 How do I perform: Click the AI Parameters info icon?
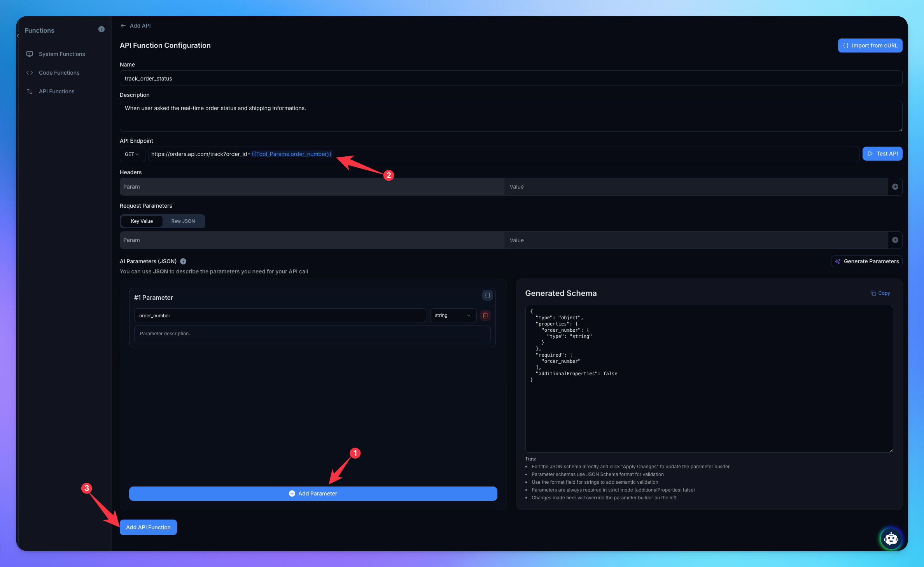pyautogui.click(x=183, y=261)
